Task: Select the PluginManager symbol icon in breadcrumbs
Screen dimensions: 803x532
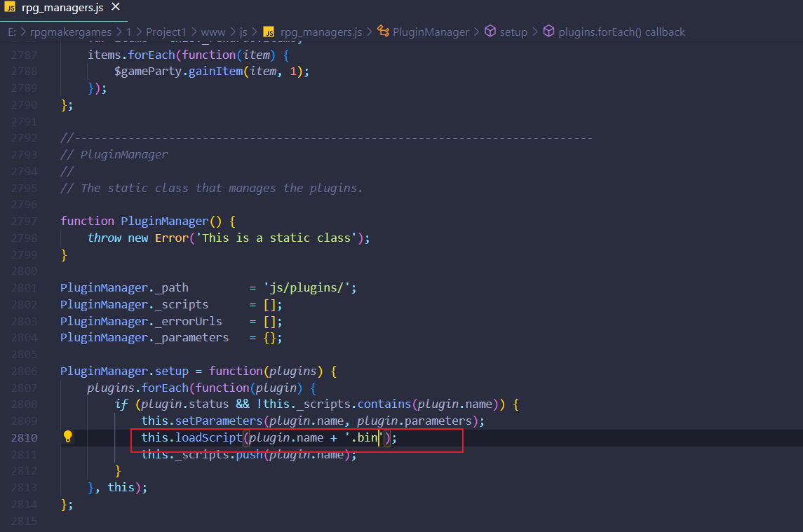Action: pos(383,32)
